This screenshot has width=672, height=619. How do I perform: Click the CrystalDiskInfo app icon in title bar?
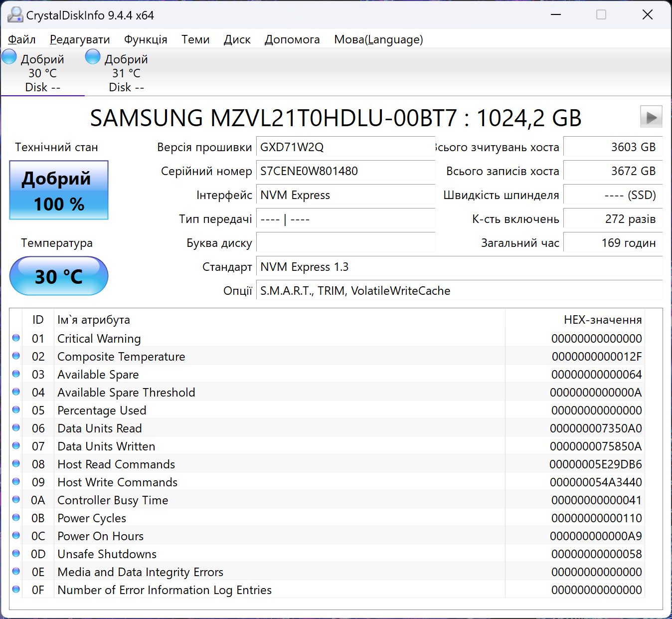tap(15, 15)
